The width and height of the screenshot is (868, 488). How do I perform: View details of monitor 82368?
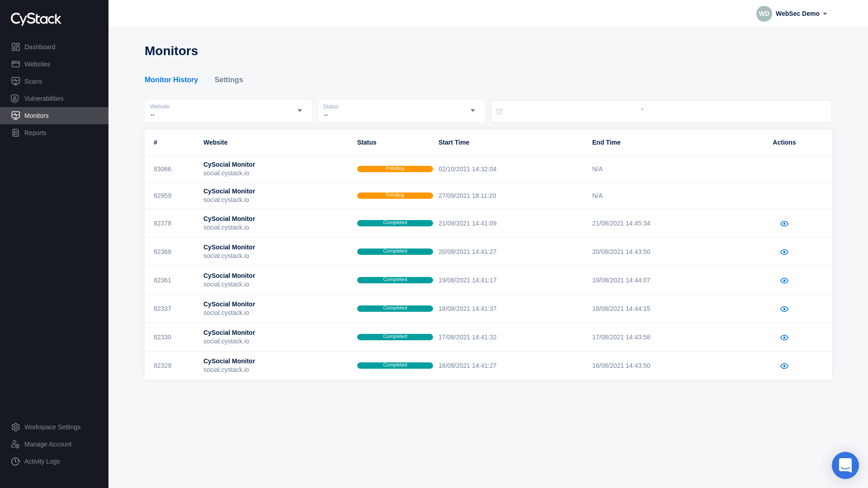(x=784, y=252)
